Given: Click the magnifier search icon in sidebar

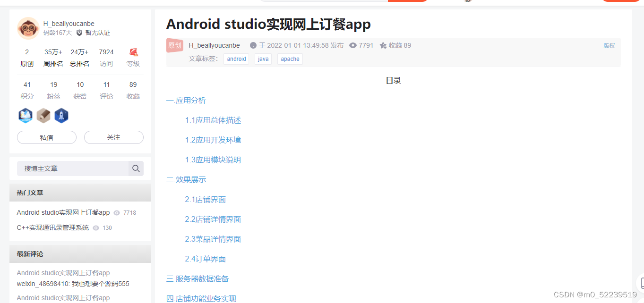Looking at the screenshot, I should (136, 168).
